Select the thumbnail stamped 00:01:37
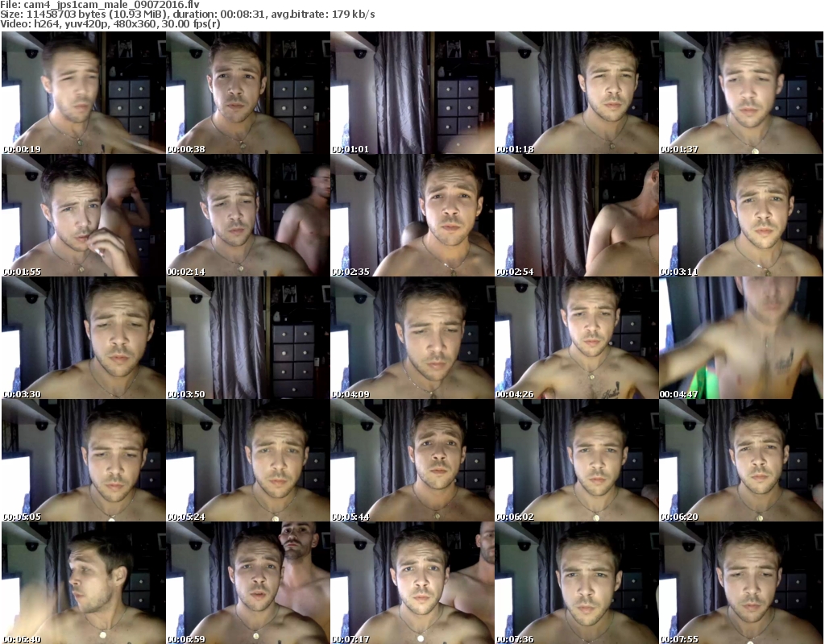The image size is (825, 644). [x=740, y=93]
